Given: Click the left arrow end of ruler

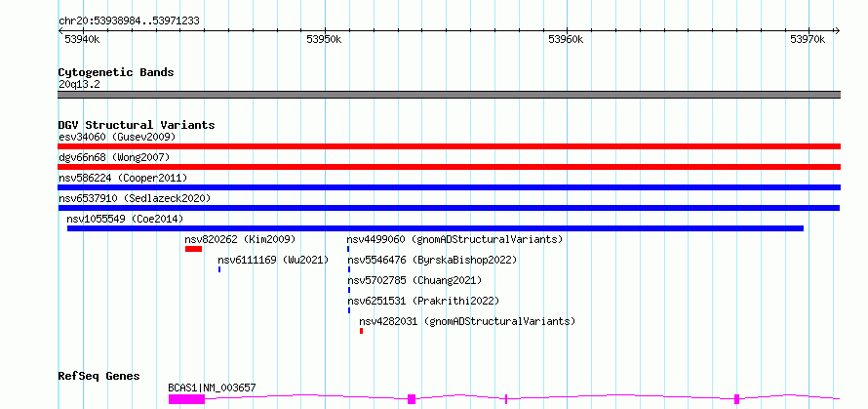Looking at the screenshot, I should click(x=61, y=31).
